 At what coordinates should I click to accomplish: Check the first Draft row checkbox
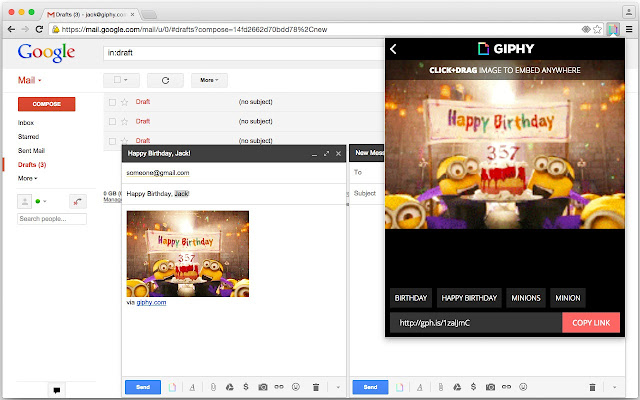point(112,102)
